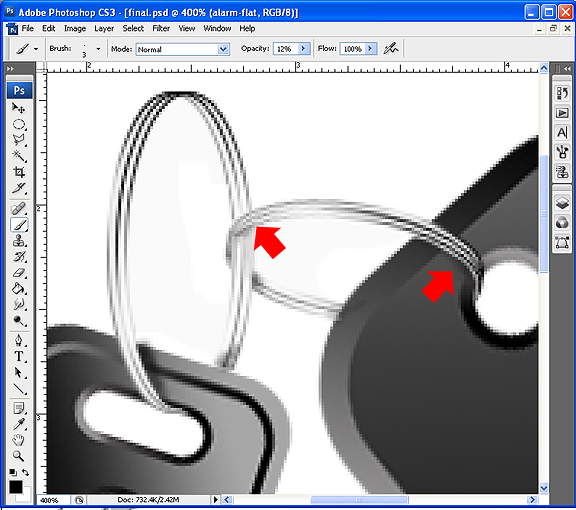
Task: Select the Smudge tool
Action: pyautogui.click(x=19, y=304)
